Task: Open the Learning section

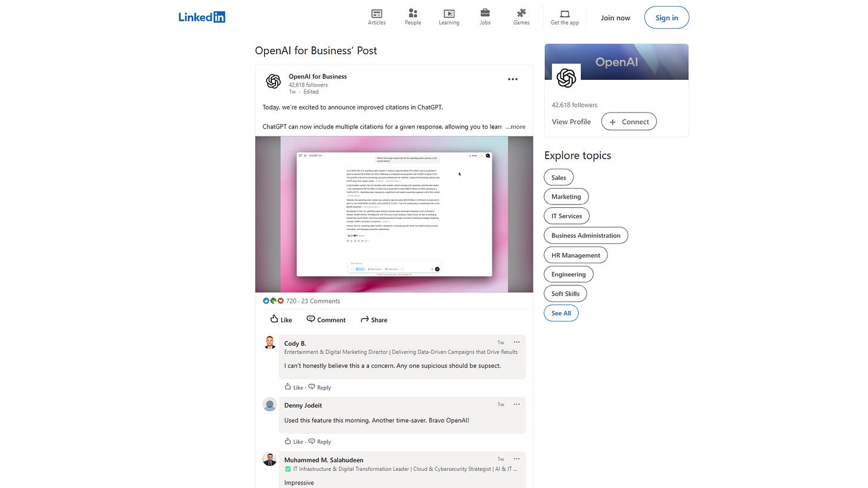Action: tap(449, 17)
